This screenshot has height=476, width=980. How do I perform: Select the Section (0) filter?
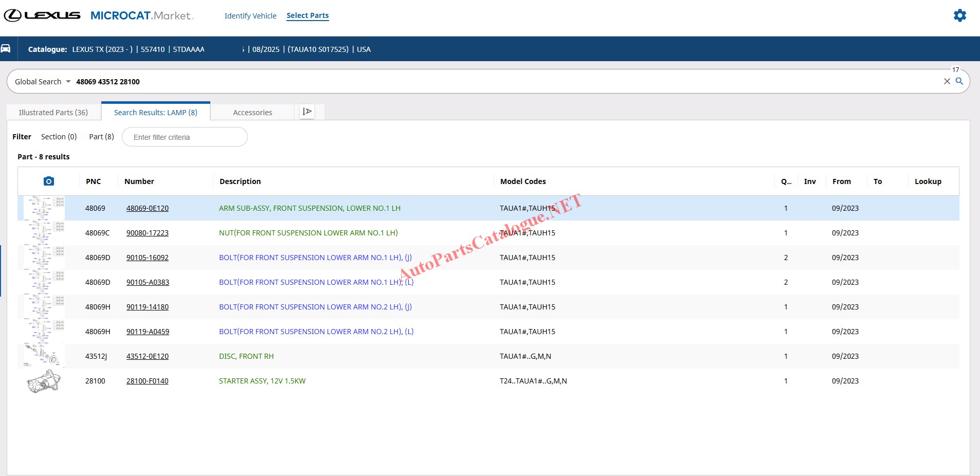59,137
